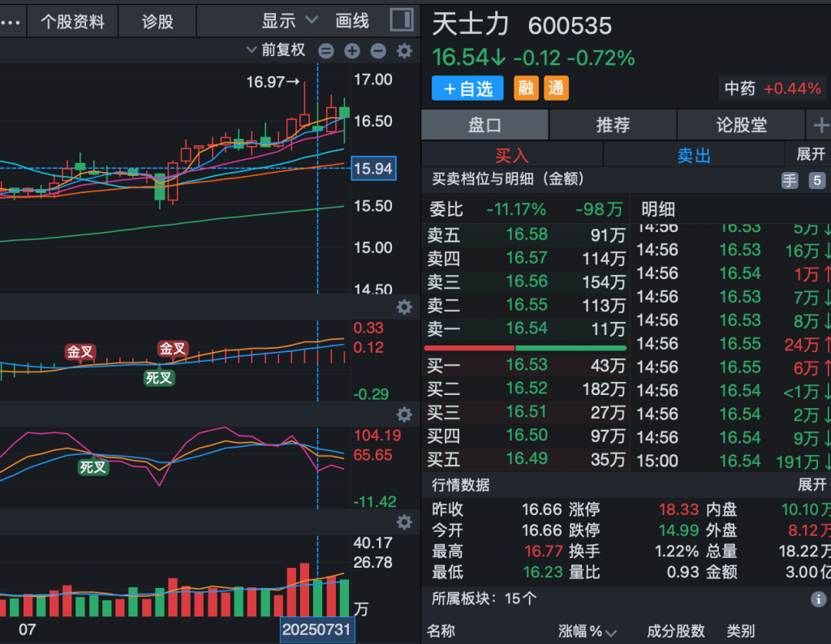Open main chart settings gear

click(404, 51)
